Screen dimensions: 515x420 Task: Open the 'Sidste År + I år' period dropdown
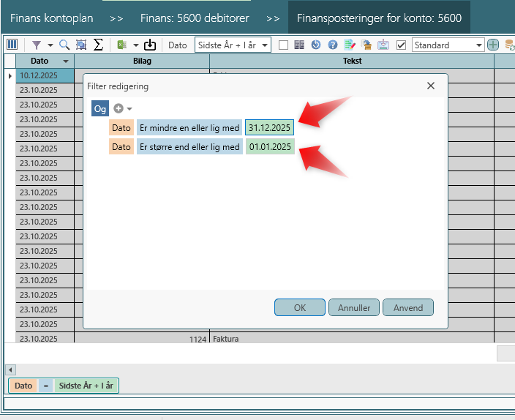[x=233, y=45]
